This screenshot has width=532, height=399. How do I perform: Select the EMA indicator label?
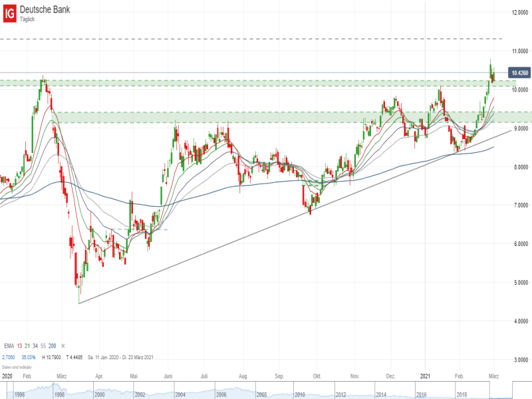(x=9, y=346)
